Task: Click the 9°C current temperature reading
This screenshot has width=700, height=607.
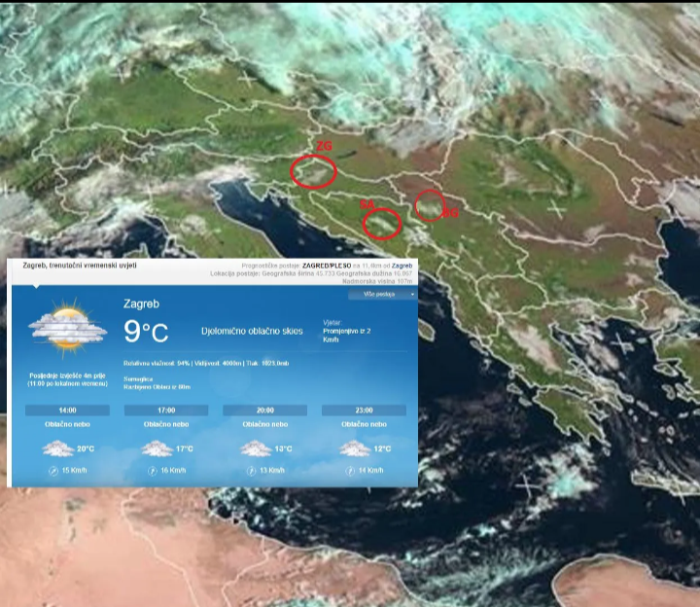Action: pos(146,332)
